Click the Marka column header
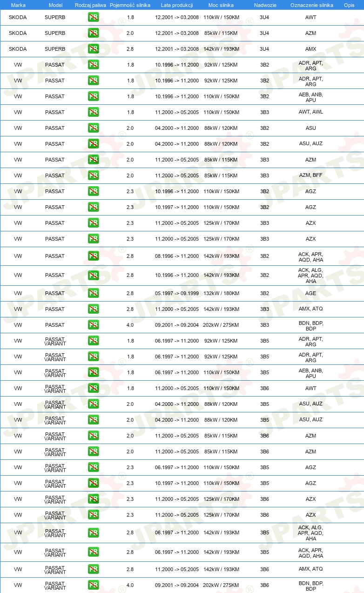This screenshot has width=364, height=593. tap(18, 5)
